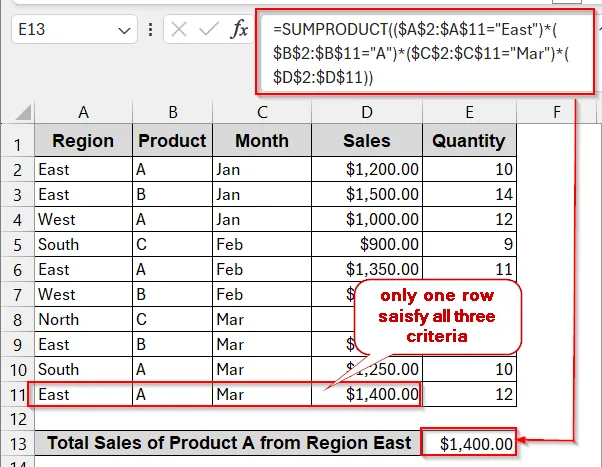Image resolution: width=602 pixels, height=467 pixels.
Task: Click the $1,200.00 sales cell
Action: point(367,169)
